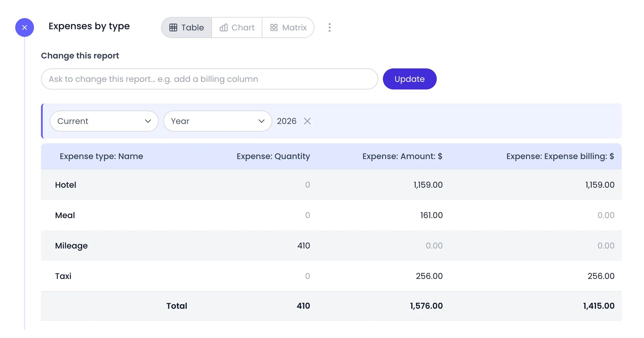Click the Mileage quantity value 410

(304, 246)
